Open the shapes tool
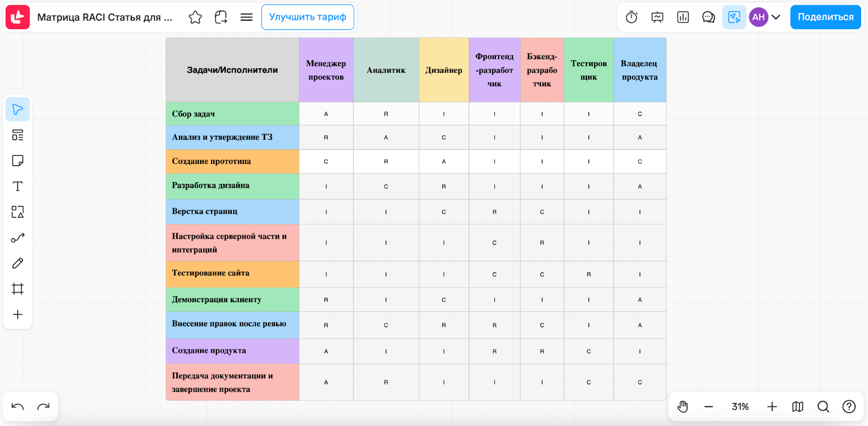868x426 pixels. tap(17, 212)
